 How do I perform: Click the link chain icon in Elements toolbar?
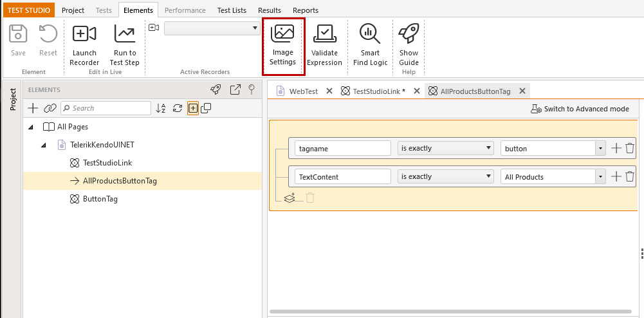pyautogui.click(x=50, y=108)
